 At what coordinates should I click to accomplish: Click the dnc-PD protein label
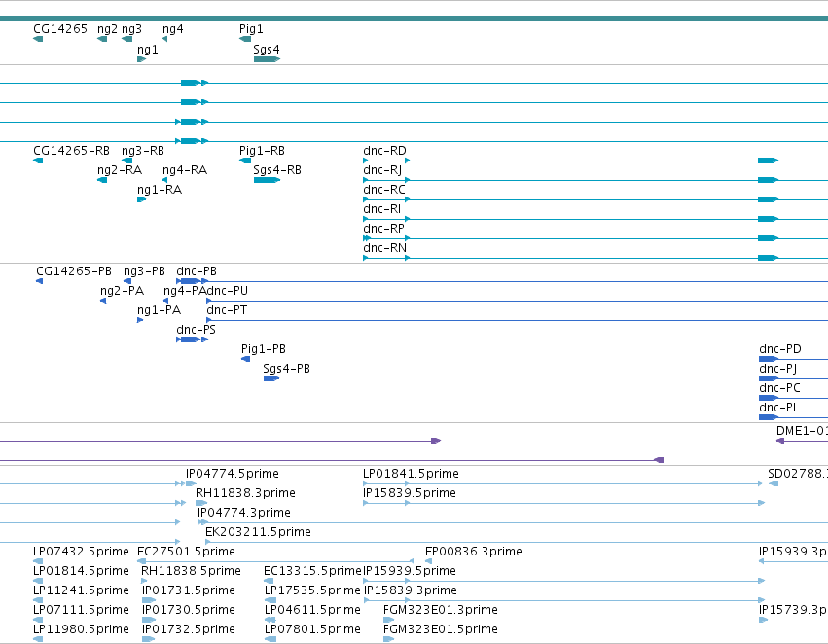[x=780, y=349]
